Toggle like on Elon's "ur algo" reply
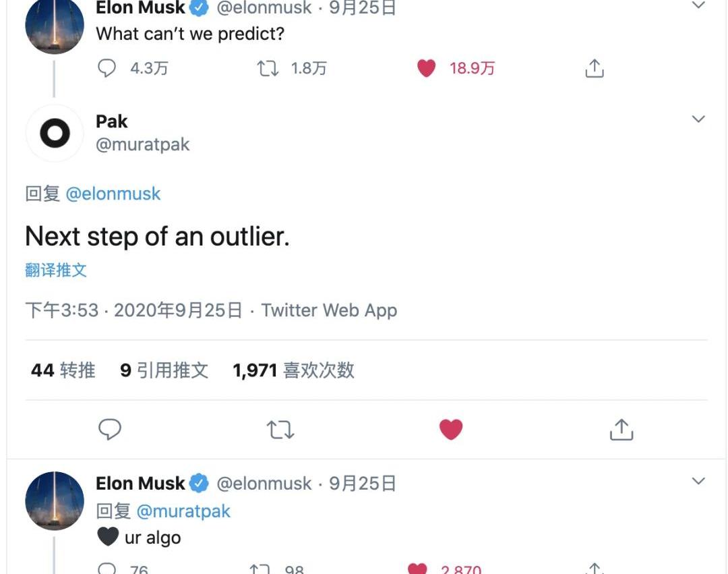Viewport: 728px width, 574px height. (418, 569)
